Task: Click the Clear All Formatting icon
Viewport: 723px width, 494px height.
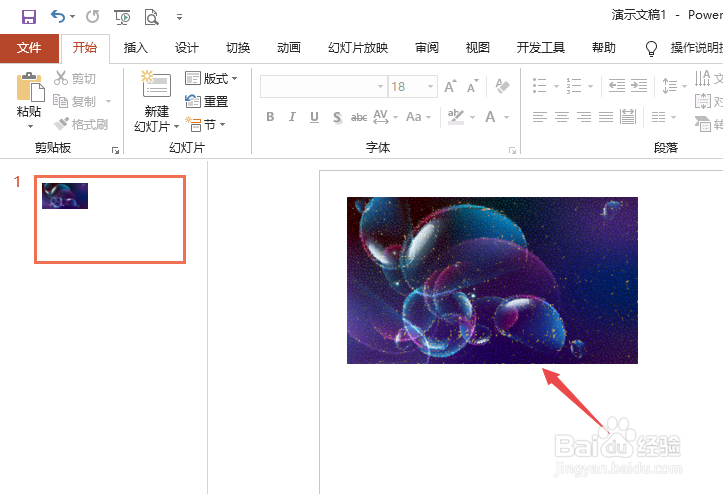Action: (502, 86)
